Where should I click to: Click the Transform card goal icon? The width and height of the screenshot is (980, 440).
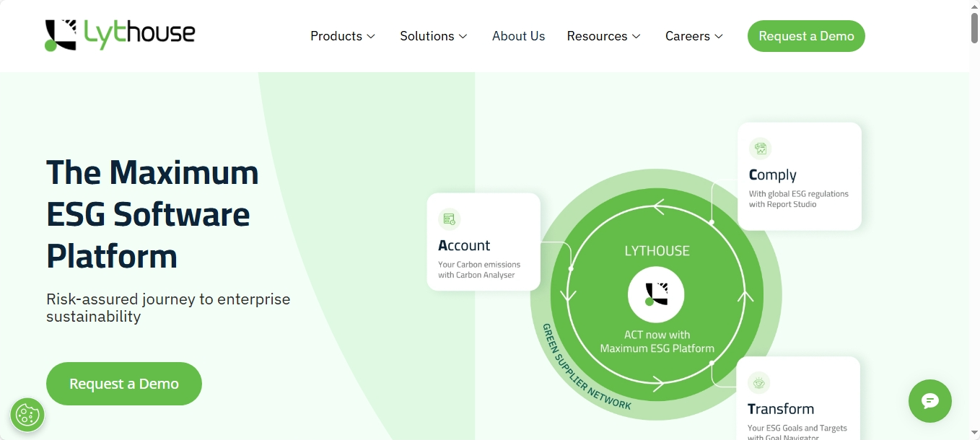click(x=758, y=382)
